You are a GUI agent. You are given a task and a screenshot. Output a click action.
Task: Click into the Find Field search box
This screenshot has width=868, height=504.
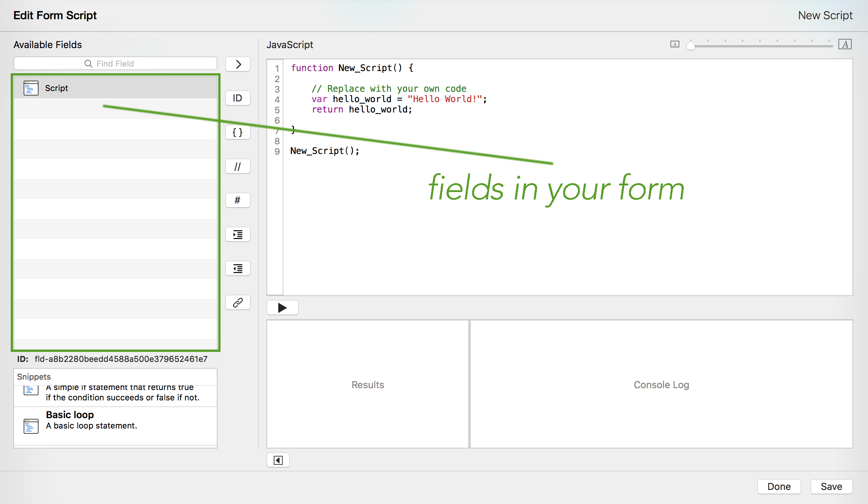point(115,64)
